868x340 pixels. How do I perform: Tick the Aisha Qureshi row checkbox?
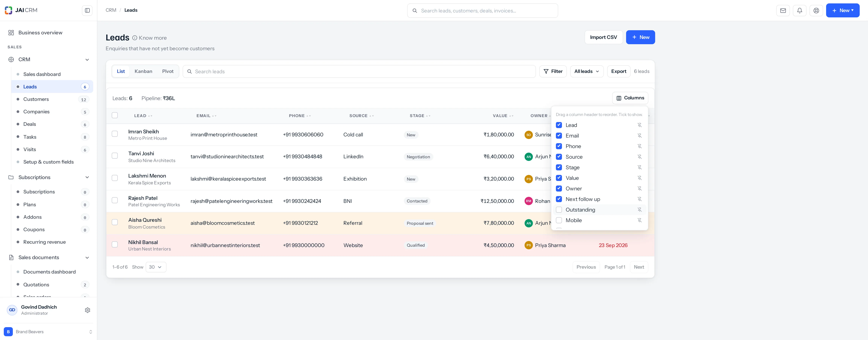coord(115,222)
